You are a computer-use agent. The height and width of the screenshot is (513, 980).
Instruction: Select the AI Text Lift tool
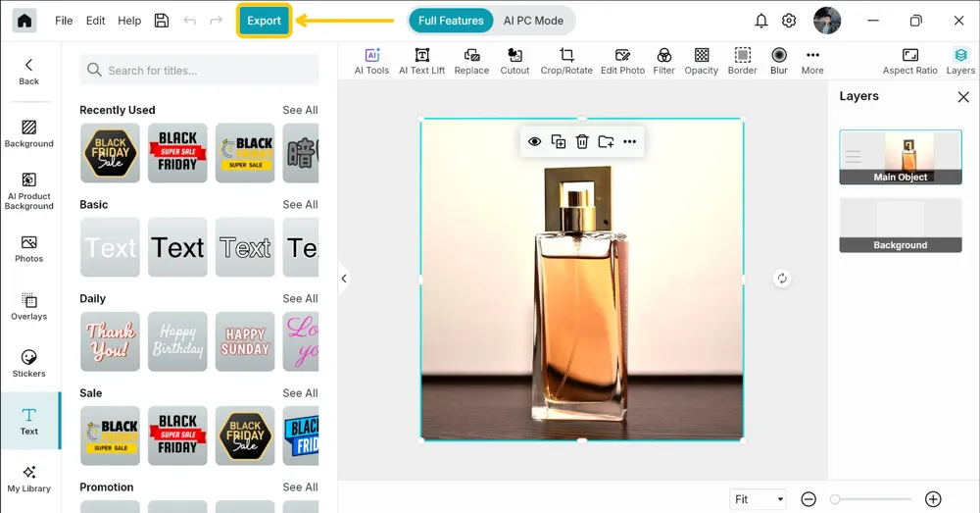tap(421, 62)
